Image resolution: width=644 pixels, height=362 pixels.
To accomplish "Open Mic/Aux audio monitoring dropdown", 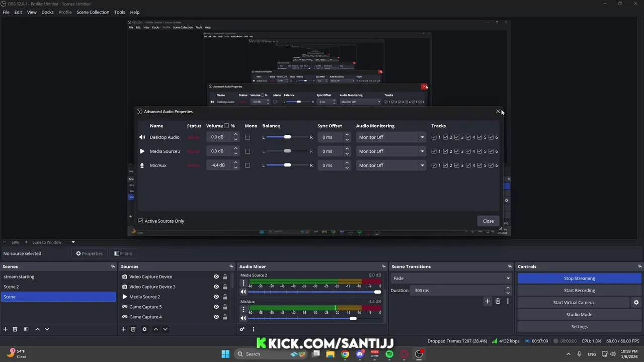I will tap(391, 165).
